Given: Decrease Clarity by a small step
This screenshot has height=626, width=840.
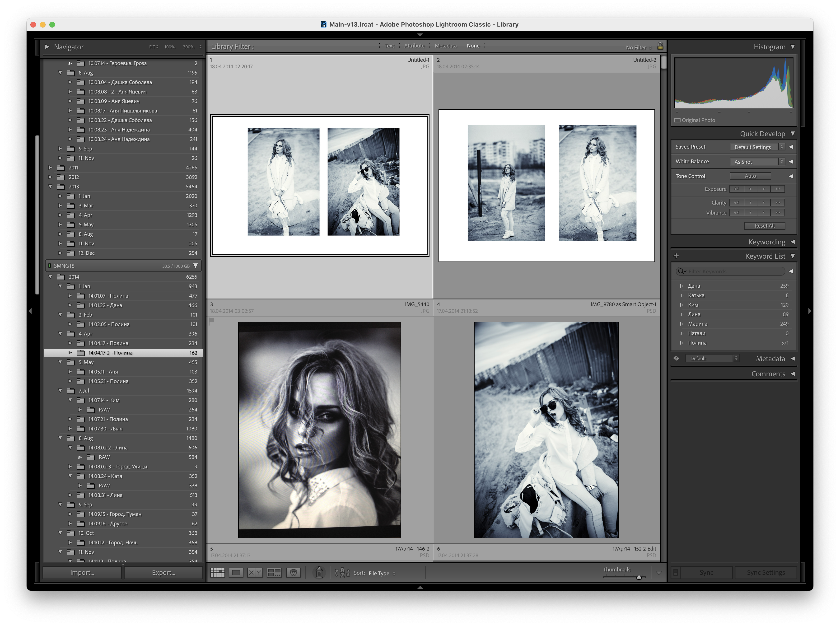Looking at the screenshot, I should point(750,203).
